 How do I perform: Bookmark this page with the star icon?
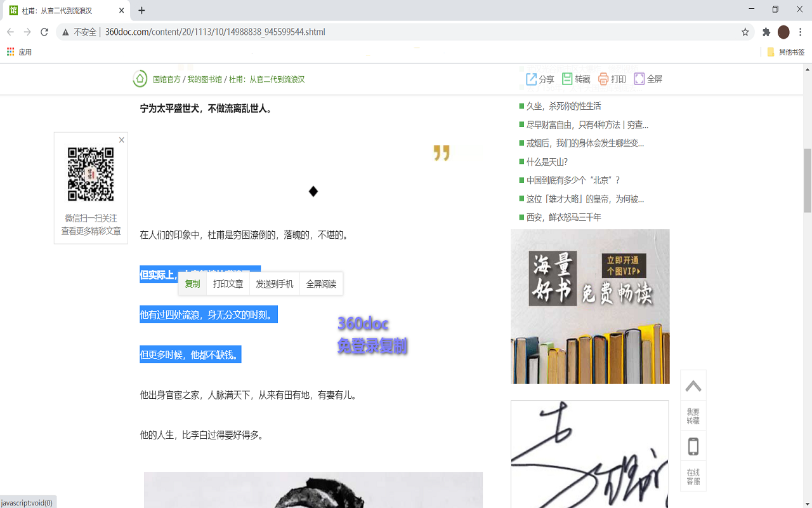pyautogui.click(x=745, y=32)
